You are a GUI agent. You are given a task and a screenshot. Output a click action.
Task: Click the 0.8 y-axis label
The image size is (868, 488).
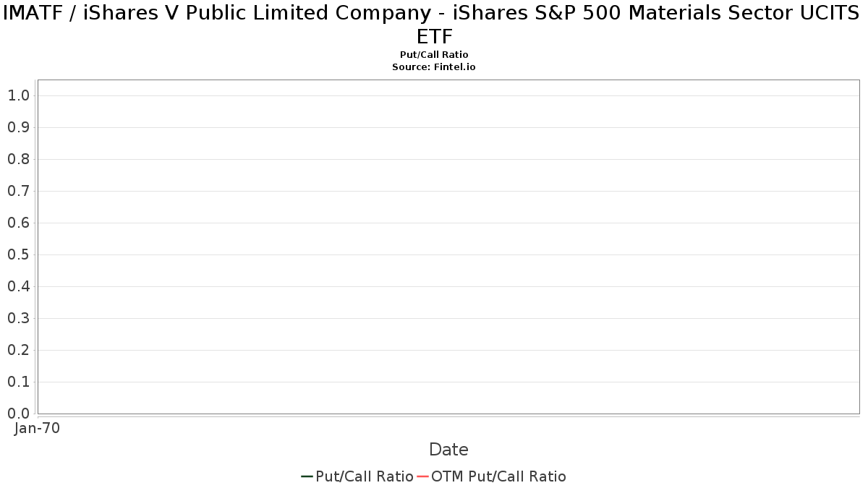click(x=18, y=159)
